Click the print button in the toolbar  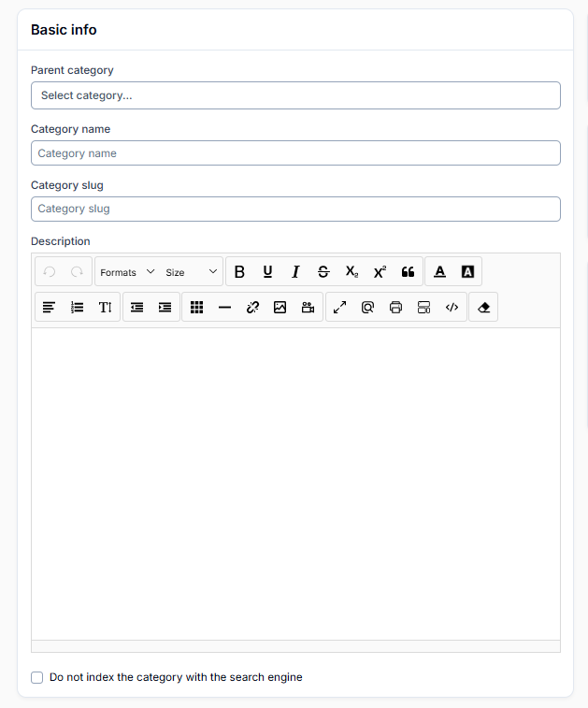(395, 307)
